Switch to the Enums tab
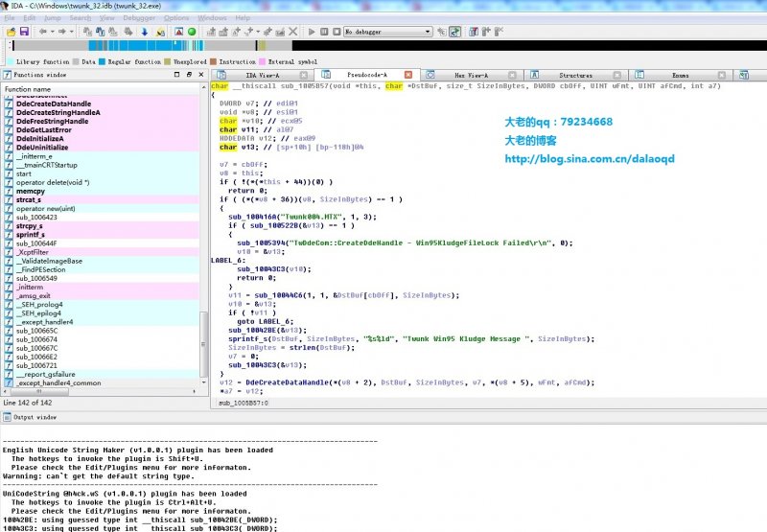767x532 pixels. click(680, 76)
